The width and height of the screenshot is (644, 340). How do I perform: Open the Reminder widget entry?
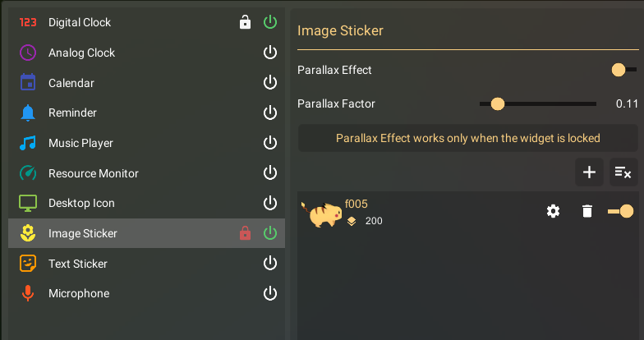coord(72,113)
